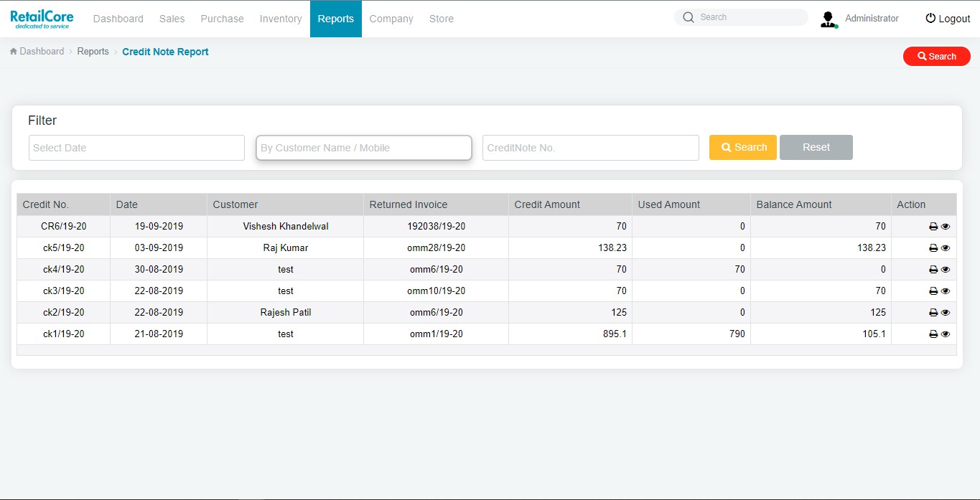View credit note ck3/19-20 details
The image size is (980, 500).
tap(946, 291)
